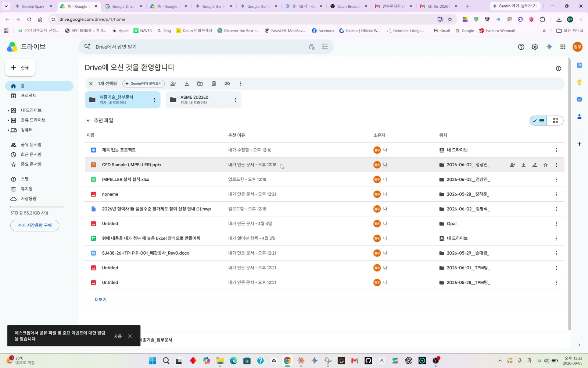This screenshot has height=368, width=588.
Task: Move the selection to trash via the bin icon
Action: (x=214, y=84)
